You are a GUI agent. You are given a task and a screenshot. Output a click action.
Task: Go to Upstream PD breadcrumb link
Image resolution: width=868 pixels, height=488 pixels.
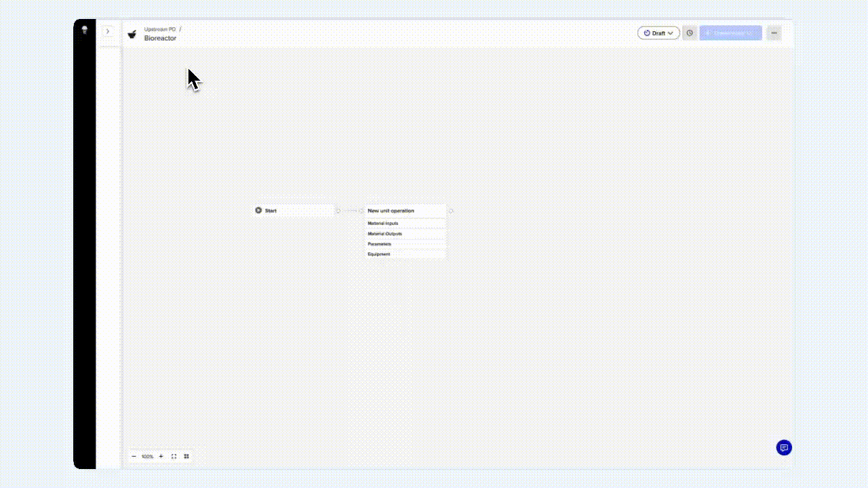tap(159, 29)
